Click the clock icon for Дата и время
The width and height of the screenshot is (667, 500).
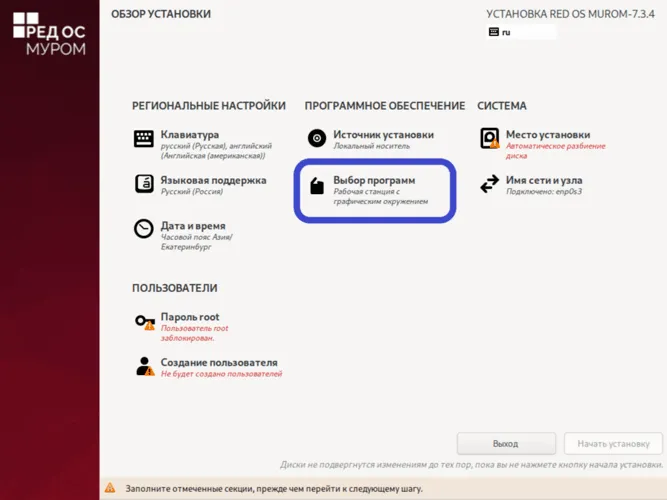pyautogui.click(x=144, y=229)
